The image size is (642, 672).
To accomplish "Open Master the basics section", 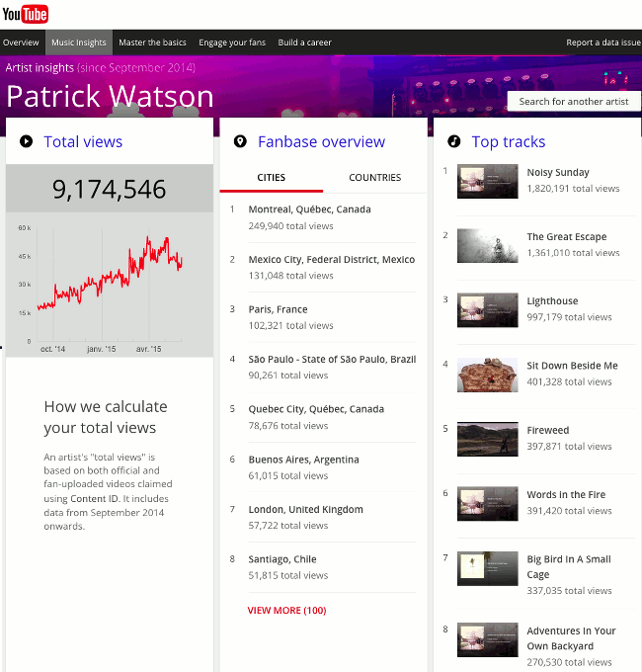I will 152,42.
